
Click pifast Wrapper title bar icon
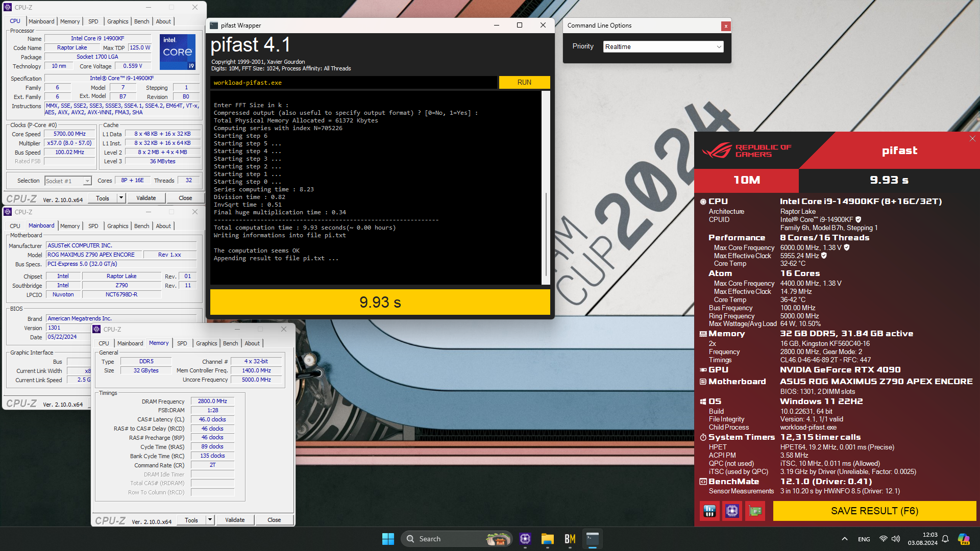pyautogui.click(x=214, y=26)
